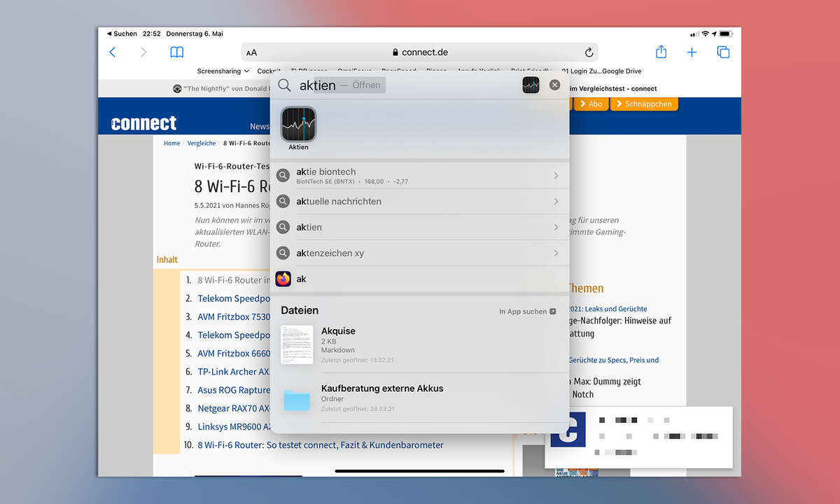Show Safari tab overview icon
Screen dimensions: 840x504
[x=723, y=52]
